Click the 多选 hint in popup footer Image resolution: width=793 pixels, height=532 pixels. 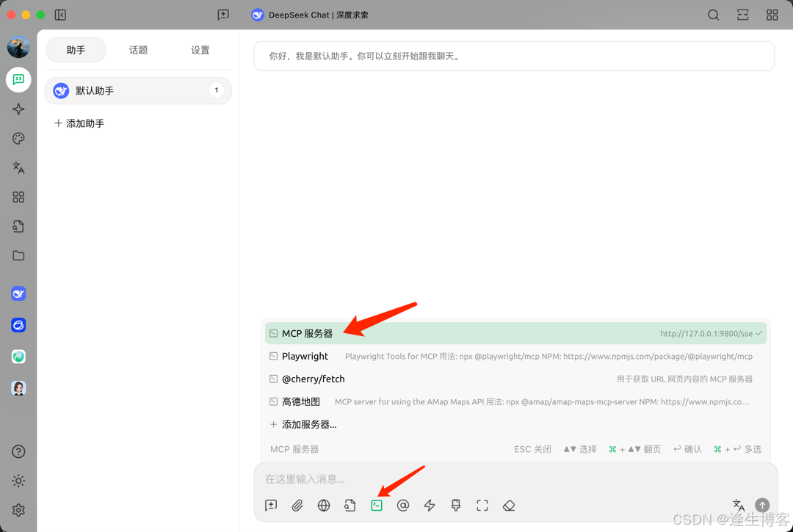click(x=737, y=449)
